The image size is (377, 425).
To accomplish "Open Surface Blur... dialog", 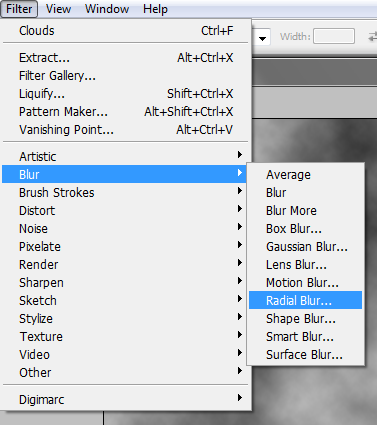I will click(305, 354).
